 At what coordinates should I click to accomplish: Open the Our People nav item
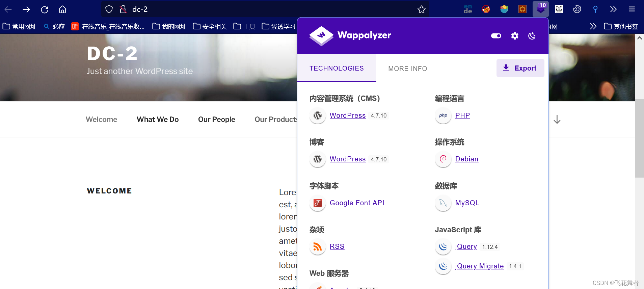(217, 119)
